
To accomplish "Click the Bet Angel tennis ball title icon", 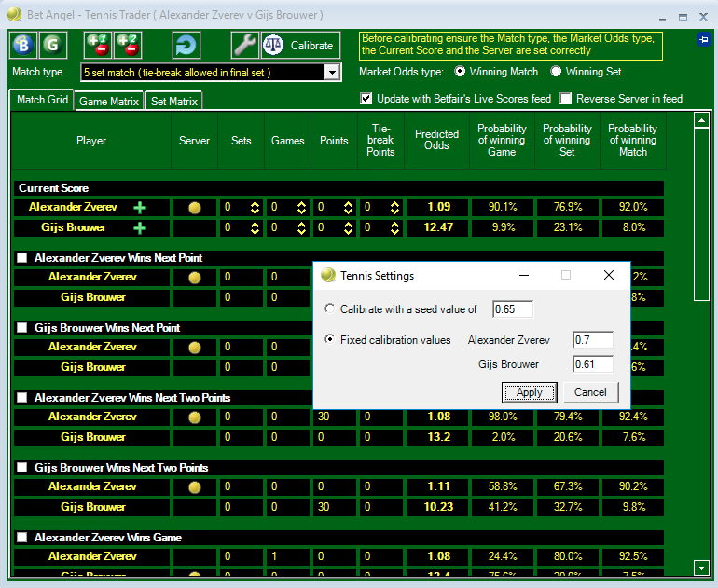I will click(14, 14).
